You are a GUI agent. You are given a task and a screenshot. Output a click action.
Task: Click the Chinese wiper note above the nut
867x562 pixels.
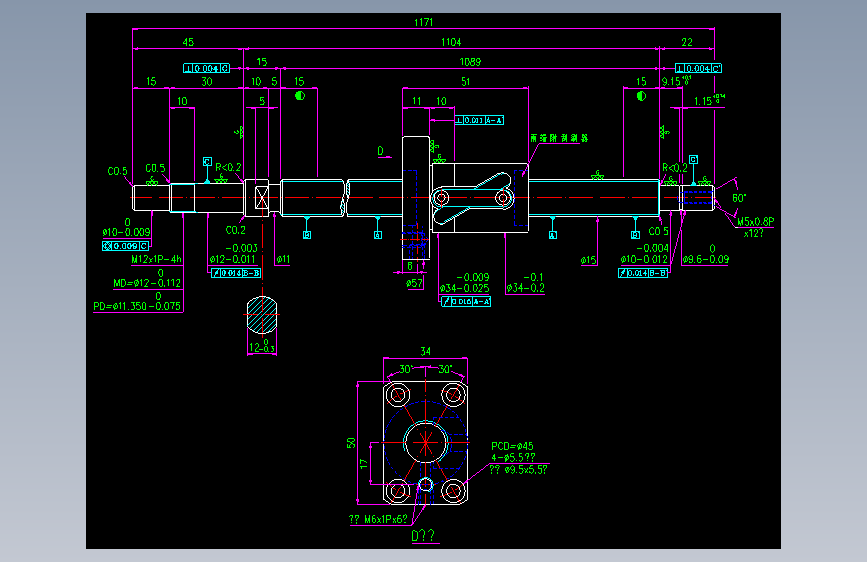point(559,138)
